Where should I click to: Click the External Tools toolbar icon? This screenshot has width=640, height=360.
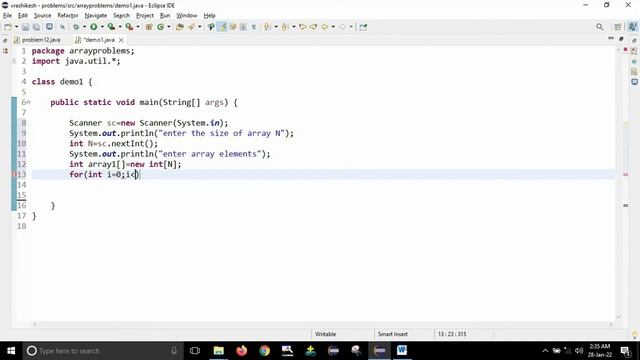click(x=129, y=27)
